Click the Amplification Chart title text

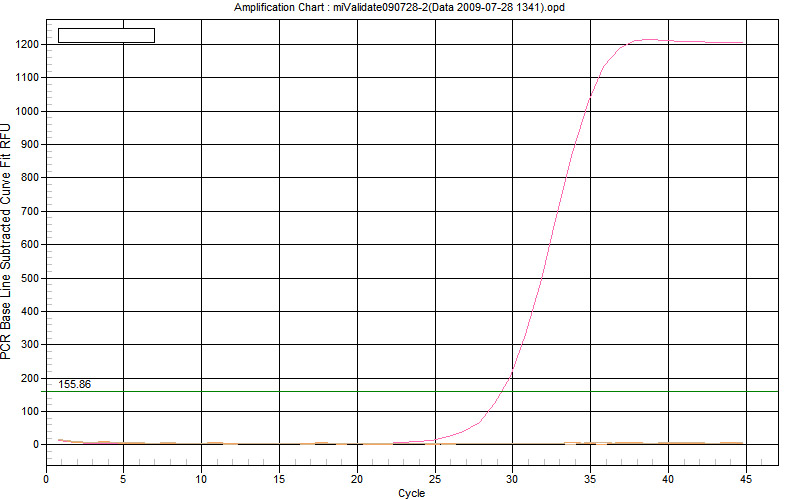coord(399,8)
